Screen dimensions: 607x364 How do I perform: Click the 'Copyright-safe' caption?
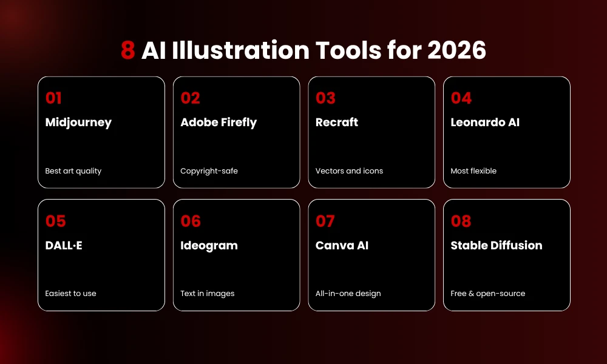209,171
